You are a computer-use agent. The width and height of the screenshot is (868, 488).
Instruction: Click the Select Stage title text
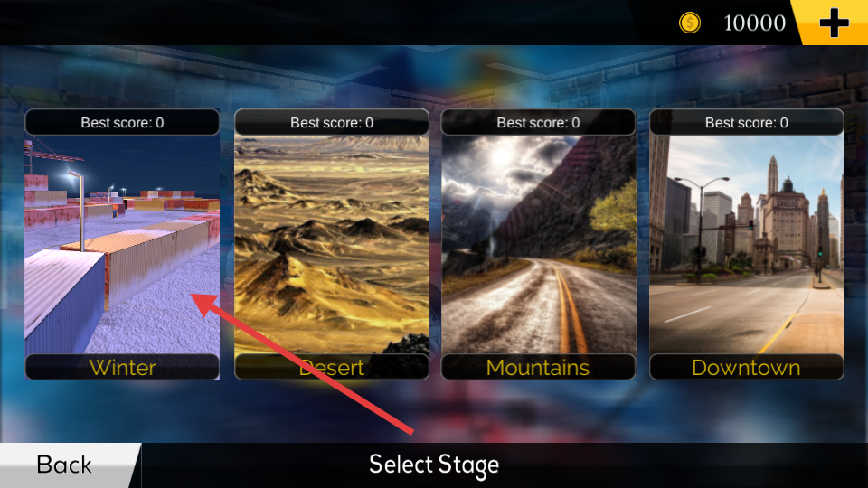click(434, 465)
